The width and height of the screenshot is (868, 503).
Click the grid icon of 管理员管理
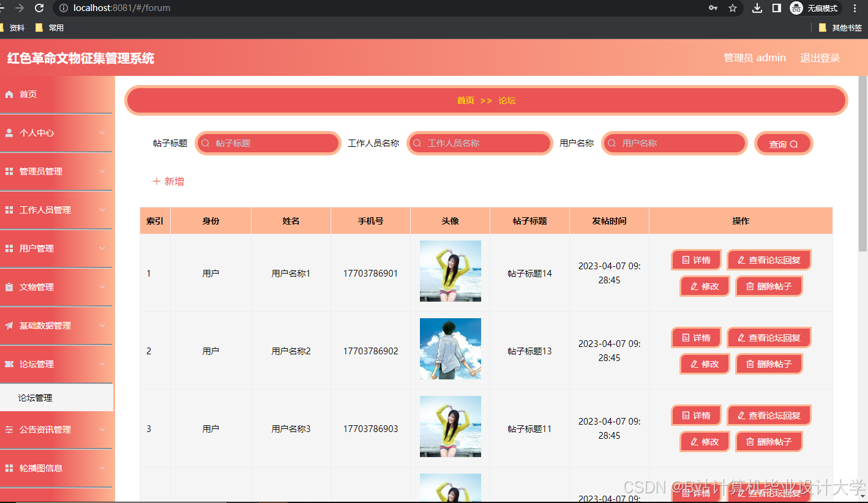[x=9, y=171]
